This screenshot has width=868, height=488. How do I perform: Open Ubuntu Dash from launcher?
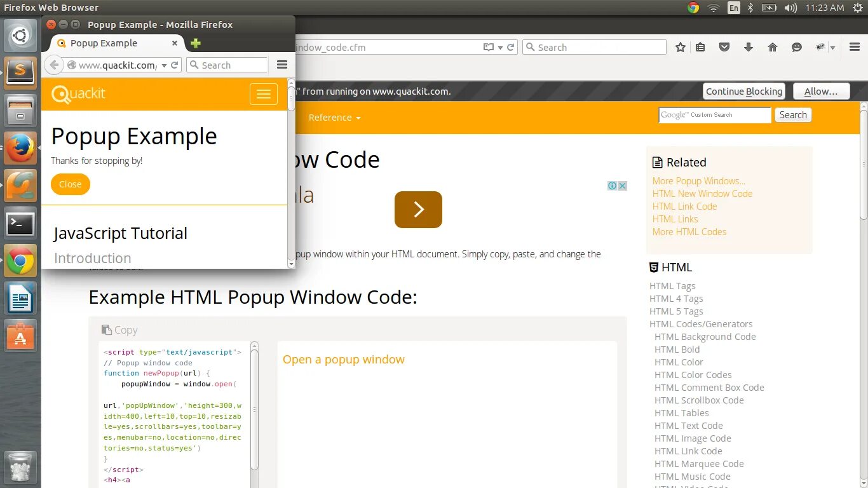click(x=20, y=36)
